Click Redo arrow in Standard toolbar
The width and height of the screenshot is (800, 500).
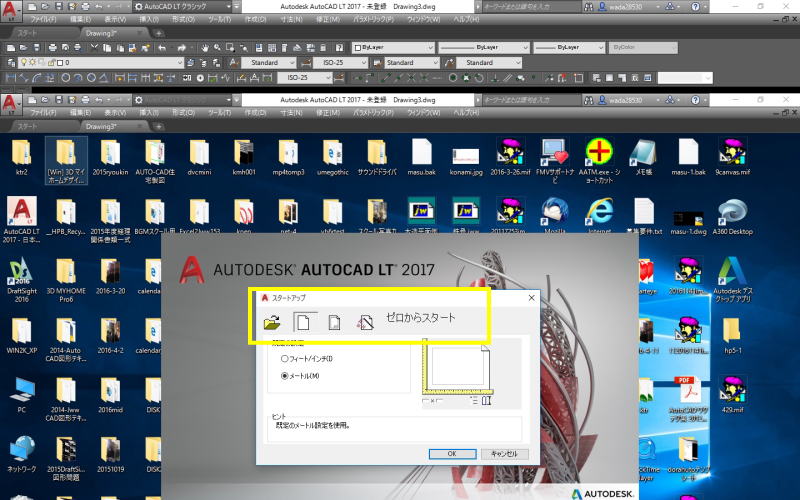pyautogui.click(x=182, y=47)
